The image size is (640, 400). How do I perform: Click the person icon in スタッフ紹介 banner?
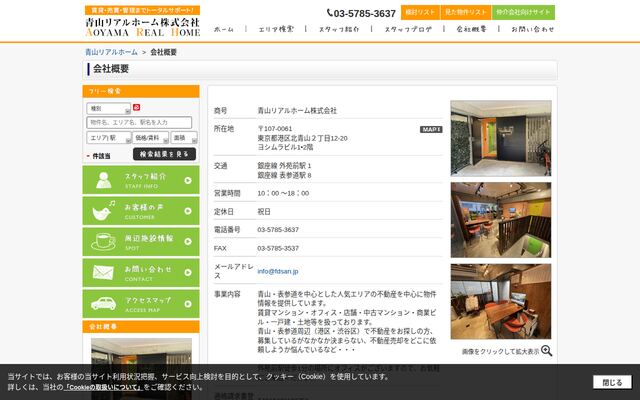[104, 180]
